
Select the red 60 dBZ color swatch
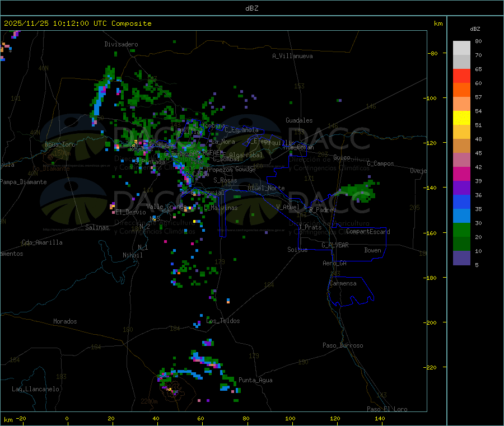tap(461, 76)
